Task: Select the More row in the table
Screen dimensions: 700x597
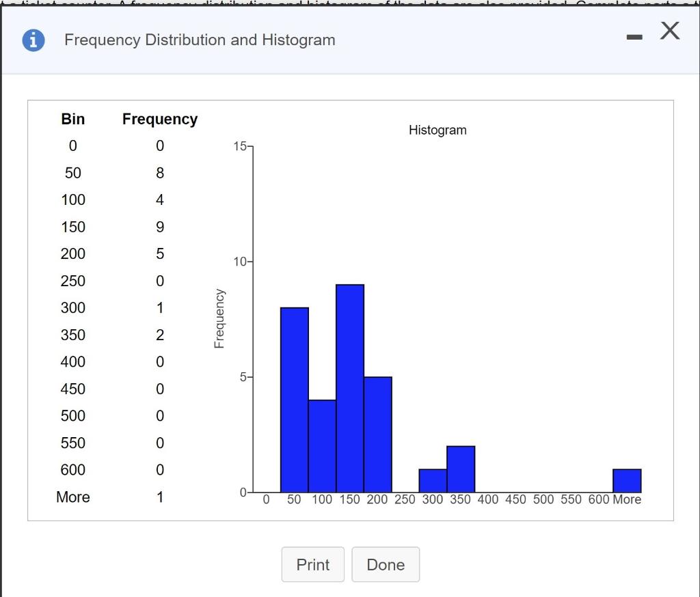Action: coord(73,497)
